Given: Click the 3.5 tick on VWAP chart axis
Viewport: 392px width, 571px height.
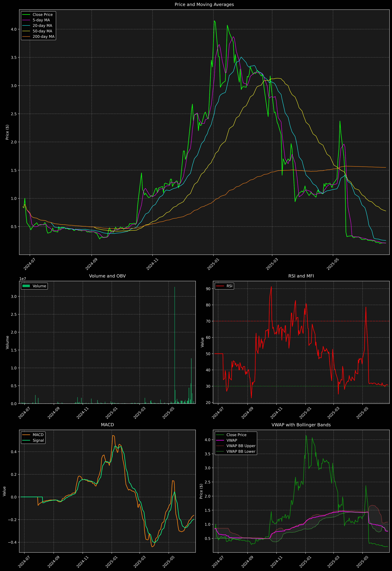Looking at the screenshot, I should [x=208, y=454].
